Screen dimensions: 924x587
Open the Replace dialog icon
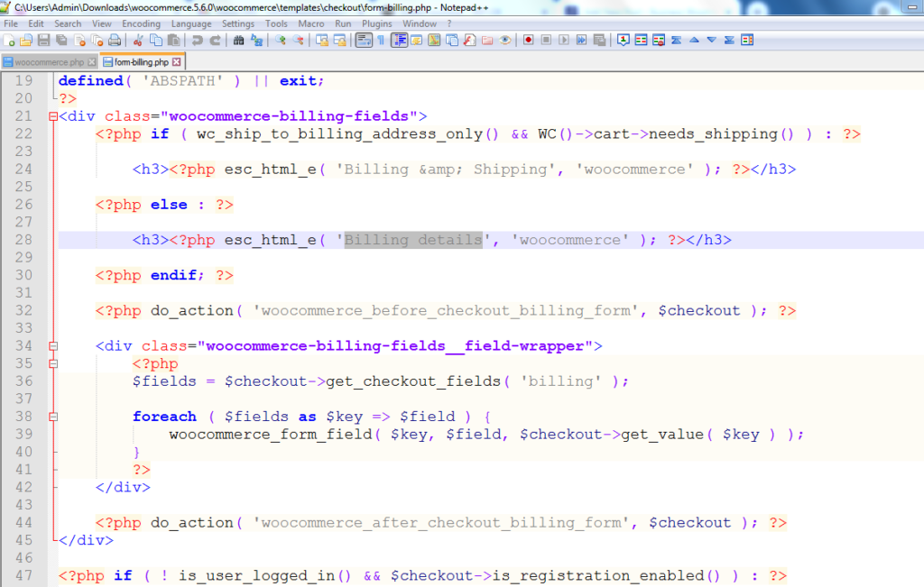[256, 40]
